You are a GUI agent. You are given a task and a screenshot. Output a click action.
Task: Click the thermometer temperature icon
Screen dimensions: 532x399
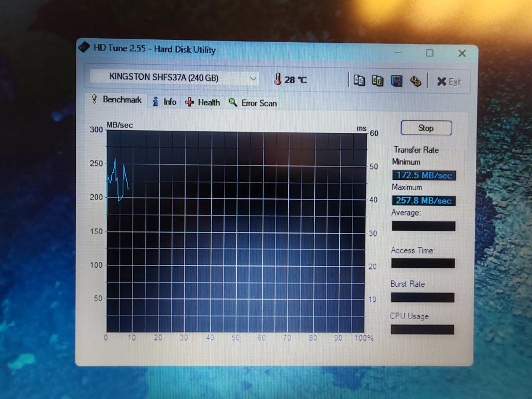pos(277,79)
